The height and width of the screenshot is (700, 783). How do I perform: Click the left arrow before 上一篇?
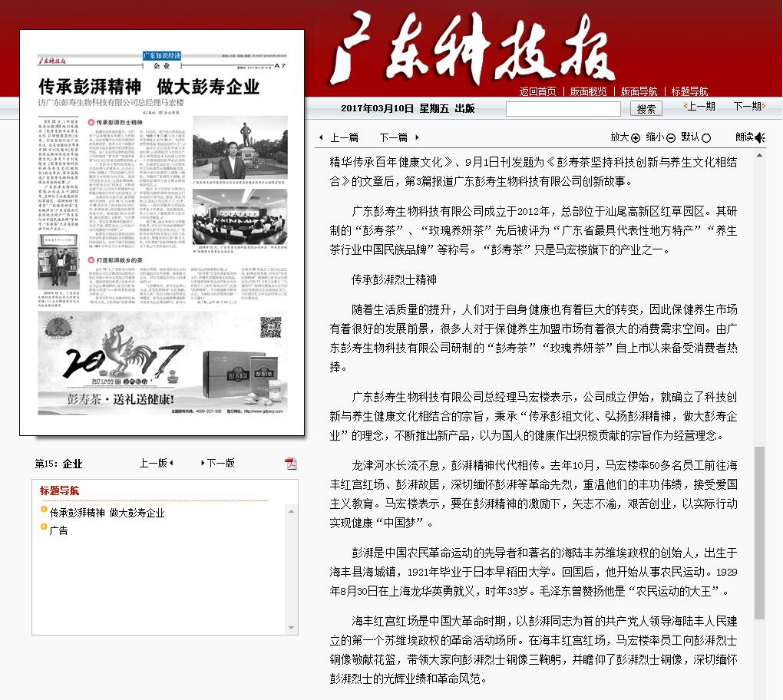click(x=321, y=138)
